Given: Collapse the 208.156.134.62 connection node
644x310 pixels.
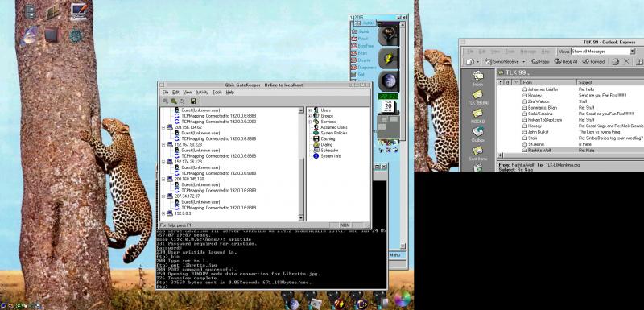Looking at the screenshot, I should pyautogui.click(x=163, y=128).
